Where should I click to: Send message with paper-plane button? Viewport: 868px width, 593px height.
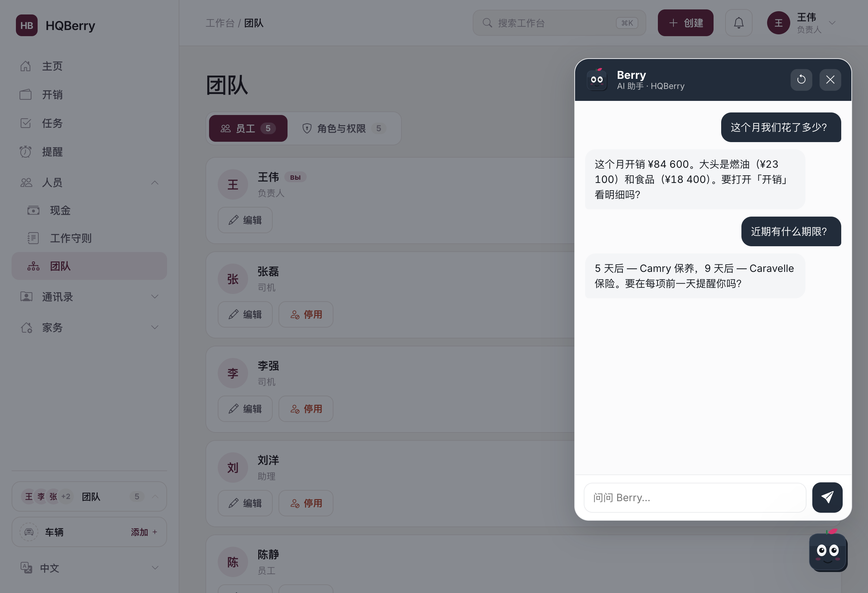827,498
